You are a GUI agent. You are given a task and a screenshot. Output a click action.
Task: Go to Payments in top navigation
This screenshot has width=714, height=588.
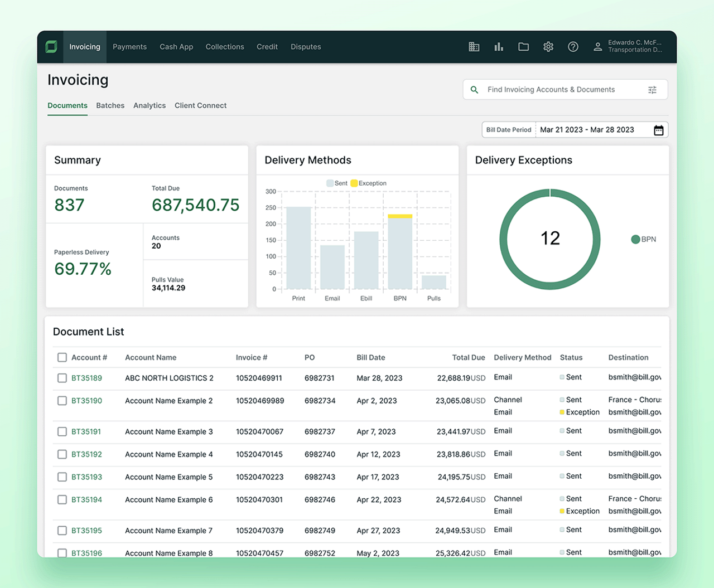click(x=129, y=47)
